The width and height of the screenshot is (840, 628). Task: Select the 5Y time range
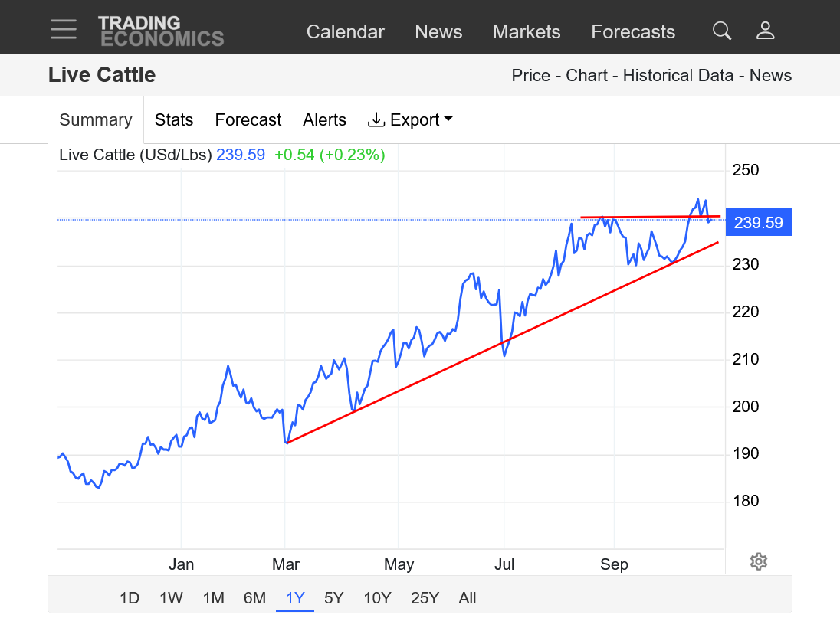pos(333,598)
